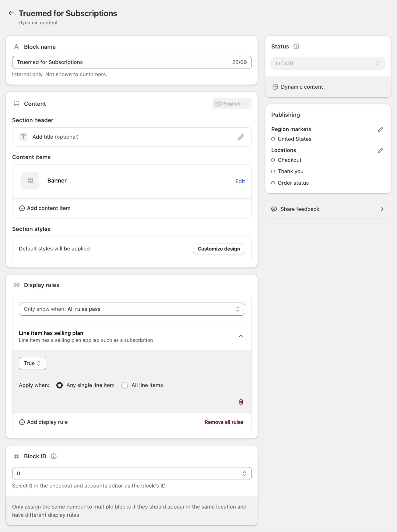
Task: Open Share feedback
Action: [x=328, y=209]
